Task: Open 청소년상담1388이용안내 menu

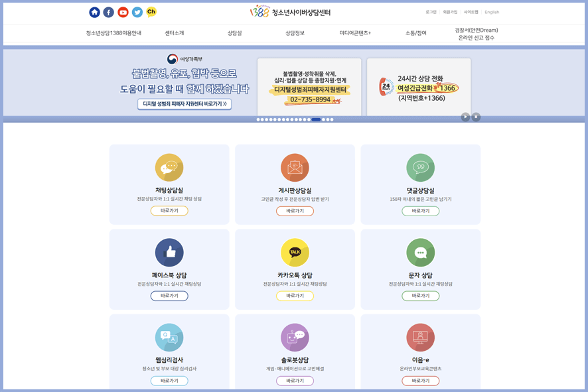Action: click(x=113, y=33)
